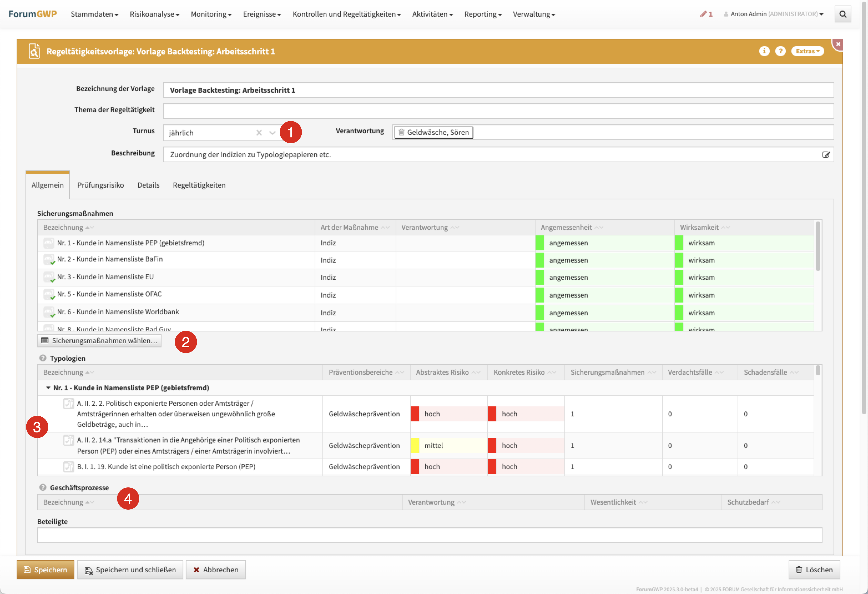Image resolution: width=868 pixels, height=594 pixels.
Task: Open the Extras dropdown
Action: [x=807, y=51]
